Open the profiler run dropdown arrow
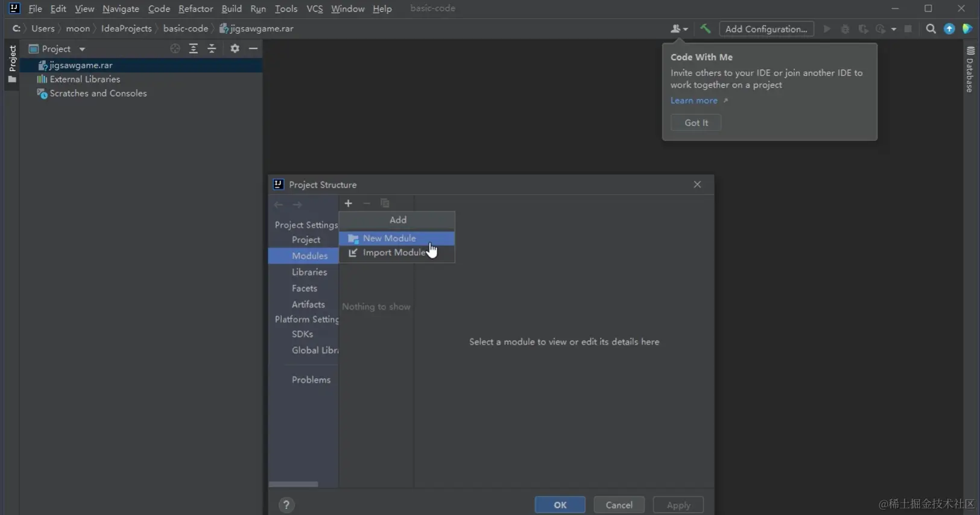 894,29
